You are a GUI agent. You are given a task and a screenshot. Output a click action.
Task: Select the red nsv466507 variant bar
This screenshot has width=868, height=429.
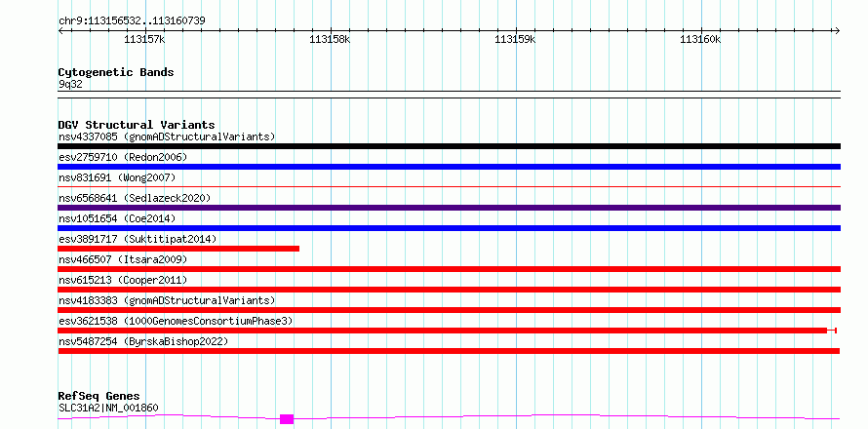pos(449,269)
